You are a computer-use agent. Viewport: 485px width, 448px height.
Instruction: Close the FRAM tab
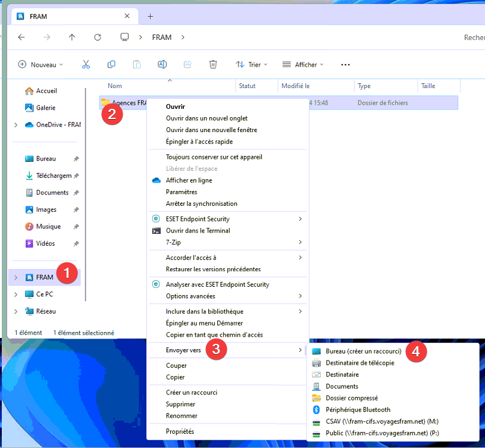click(x=127, y=16)
